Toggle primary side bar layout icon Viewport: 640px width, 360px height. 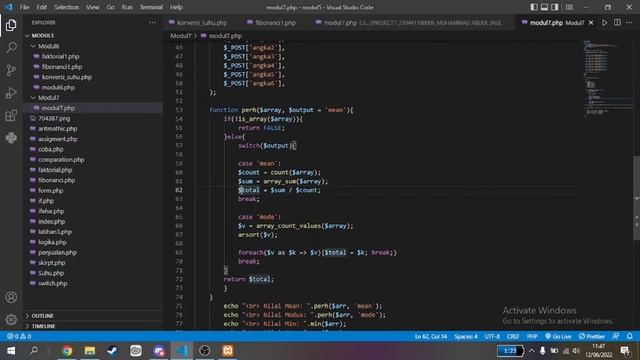pos(534,7)
